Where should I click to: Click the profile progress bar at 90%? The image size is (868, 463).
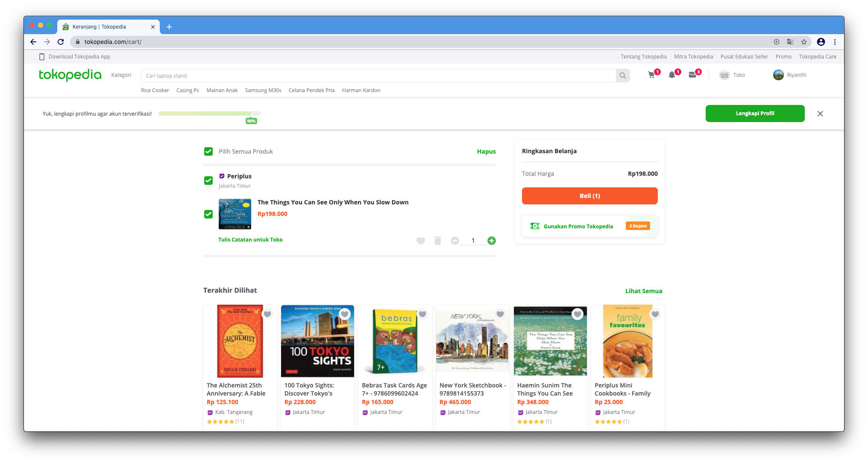[x=210, y=114]
